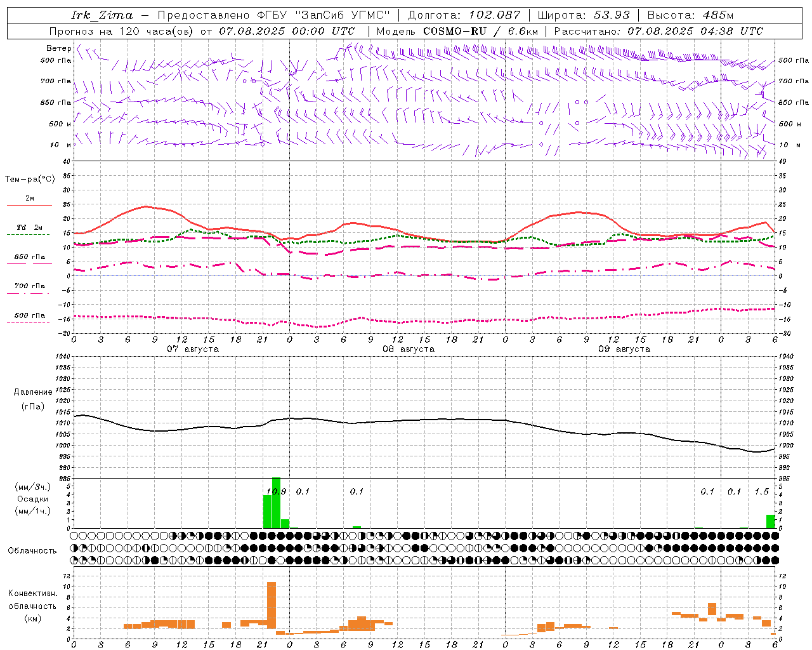
Task: Click the "Тем-ра(°C)" temperature axis title
Action: (x=30, y=180)
